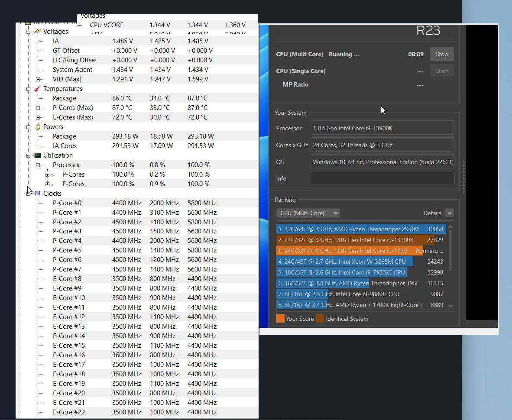Collapse the Temperatures tree node

pos(29,89)
